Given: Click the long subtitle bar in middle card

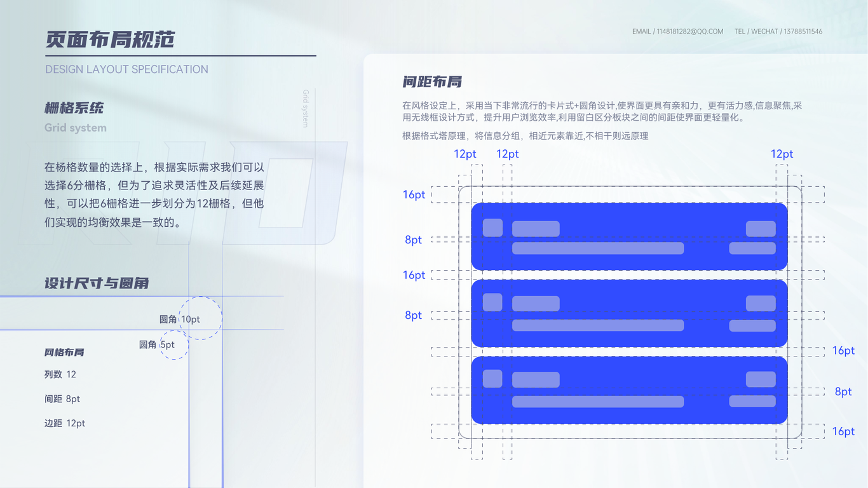Looking at the screenshot, I should coord(598,325).
